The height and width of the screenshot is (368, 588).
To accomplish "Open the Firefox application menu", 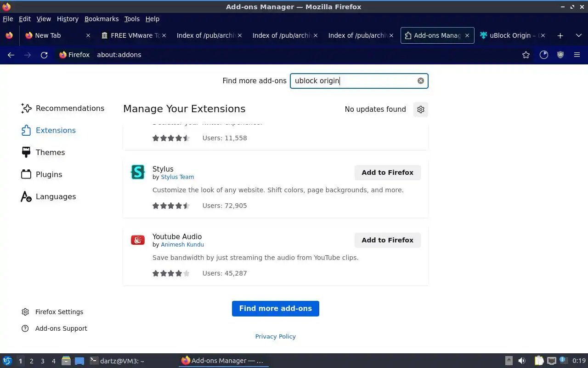I will click(x=577, y=55).
